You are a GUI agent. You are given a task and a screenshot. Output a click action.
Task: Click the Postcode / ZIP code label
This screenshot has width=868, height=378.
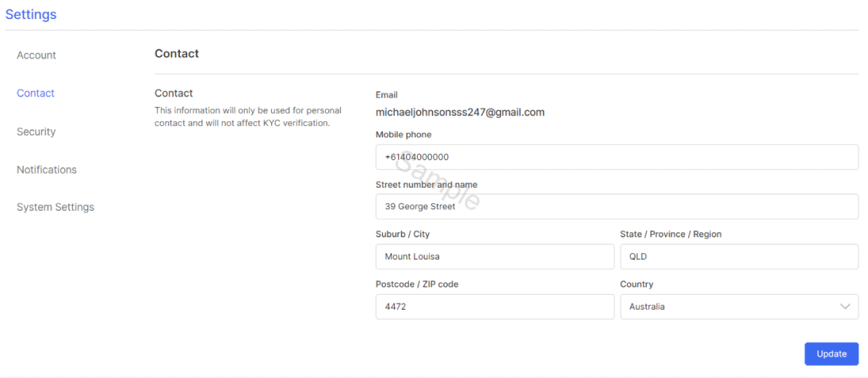point(417,284)
